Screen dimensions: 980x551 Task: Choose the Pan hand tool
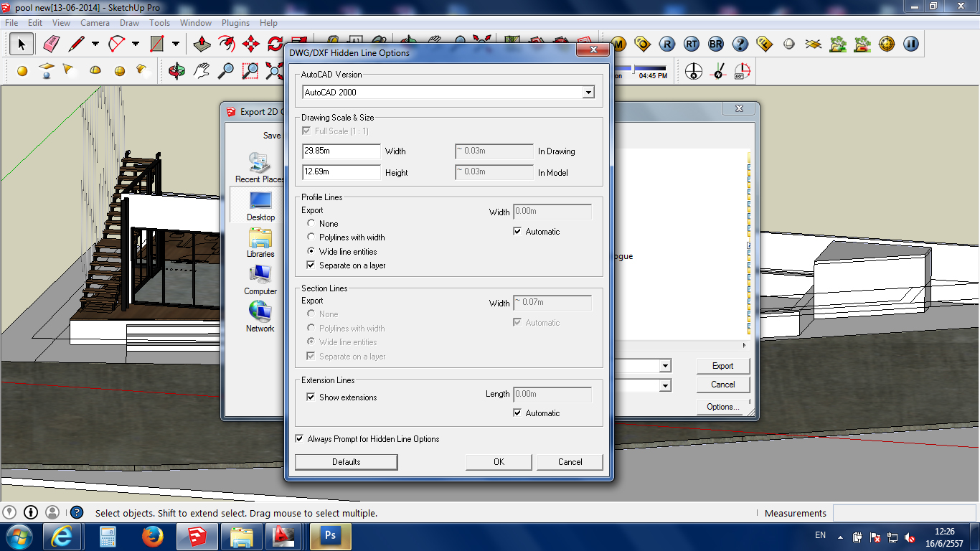click(x=202, y=70)
